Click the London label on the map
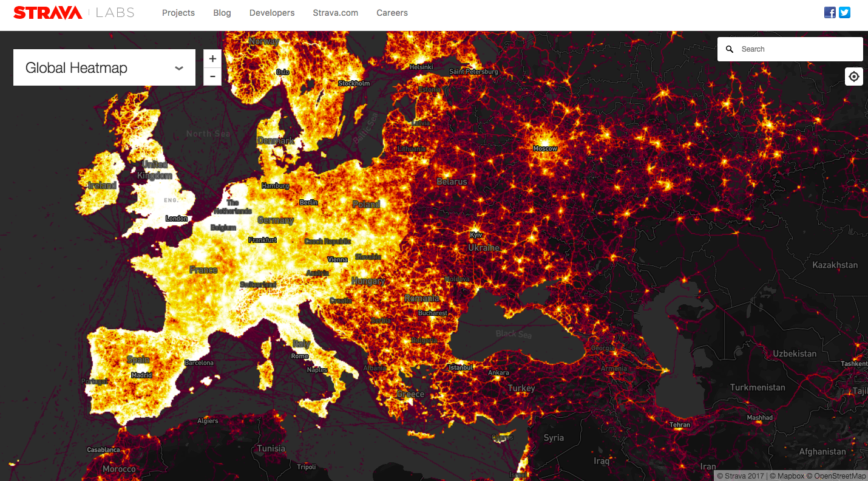 click(177, 219)
